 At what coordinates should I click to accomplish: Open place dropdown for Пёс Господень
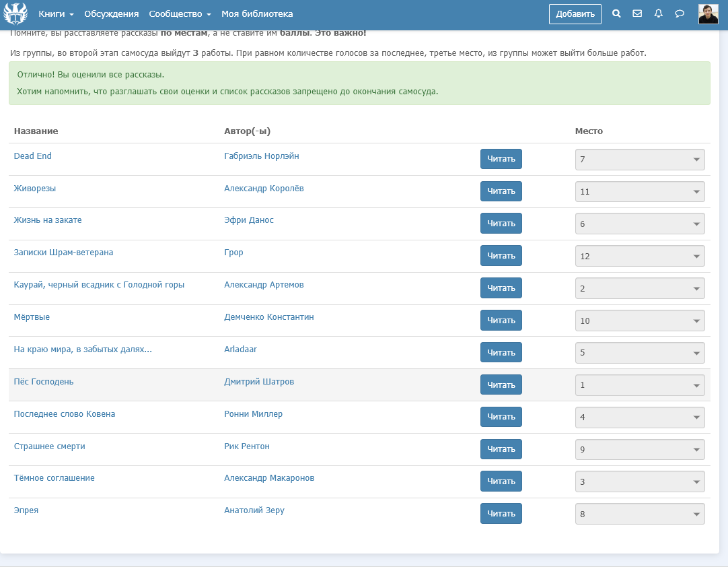640,386
